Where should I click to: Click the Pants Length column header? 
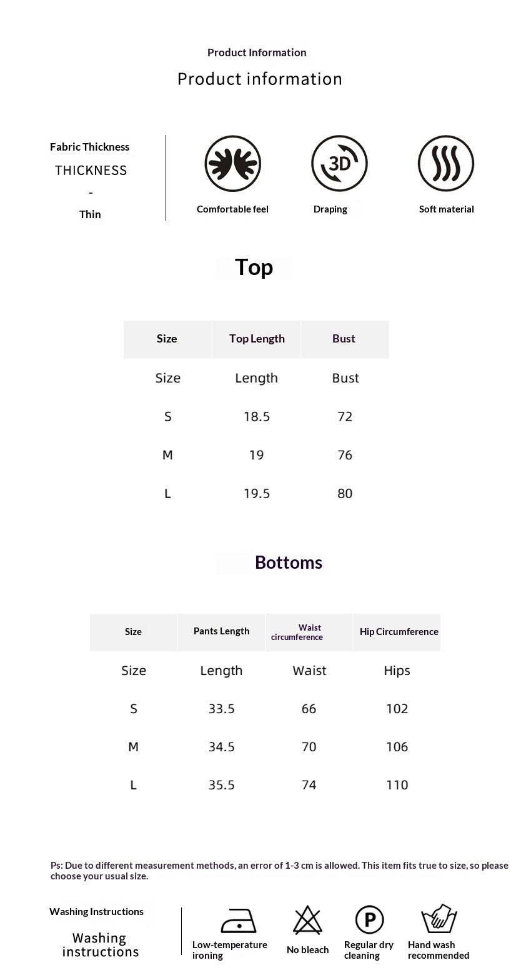click(221, 631)
